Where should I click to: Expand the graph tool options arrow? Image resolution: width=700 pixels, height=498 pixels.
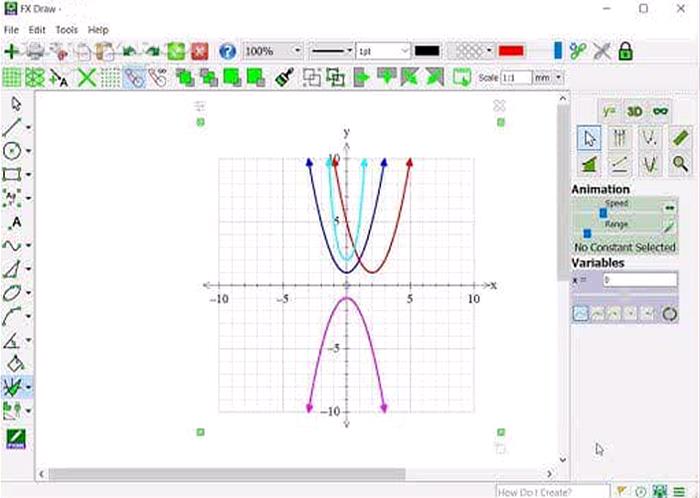click(29, 387)
